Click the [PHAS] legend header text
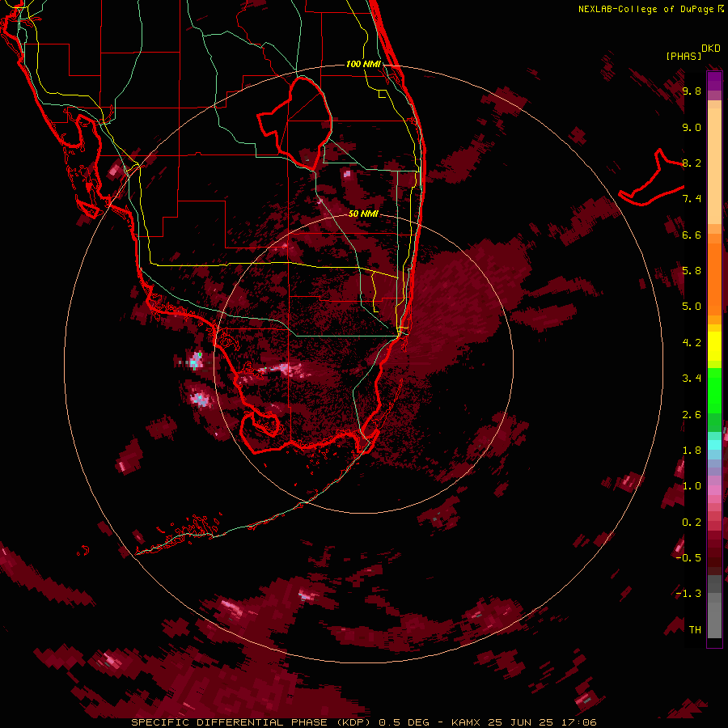The height and width of the screenshot is (728, 728). coord(684,56)
